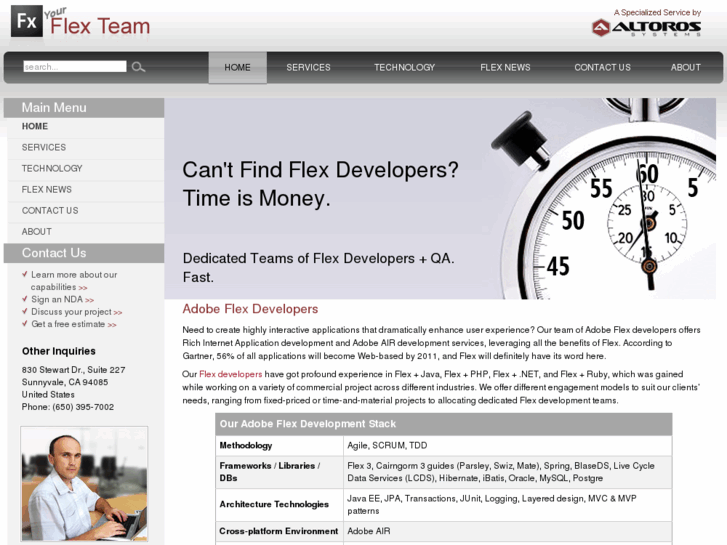Click the Altoros Systems logo
This screenshot has height=545, width=727.
(646, 28)
